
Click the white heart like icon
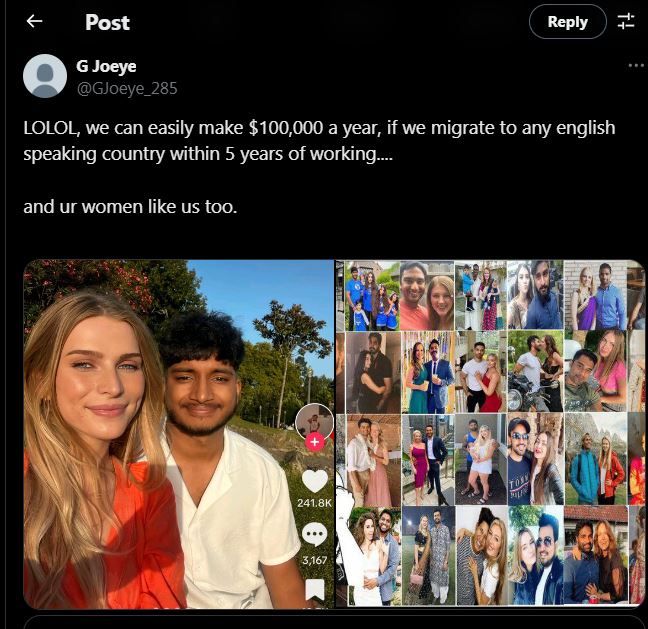click(x=314, y=481)
